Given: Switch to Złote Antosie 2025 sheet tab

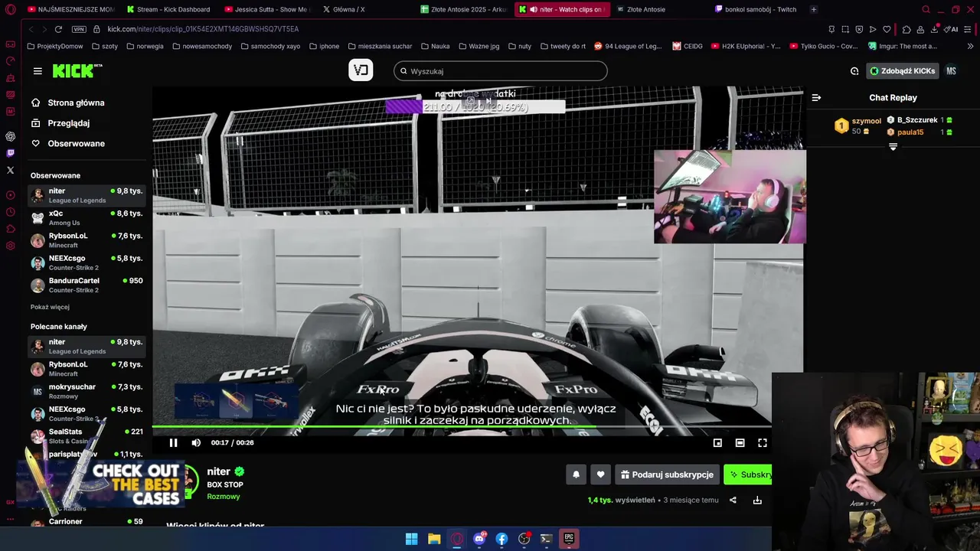Looking at the screenshot, I should point(463,9).
